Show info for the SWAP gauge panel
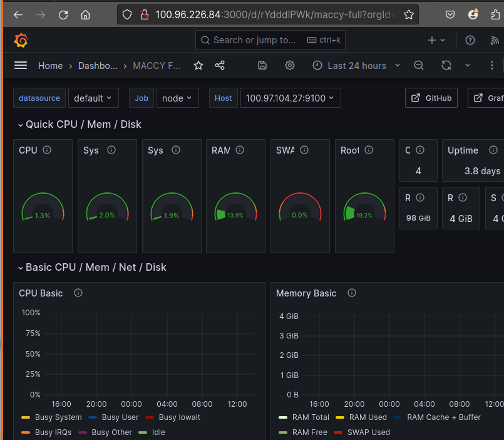The height and width of the screenshot is (440, 504). pyautogui.click(x=304, y=150)
